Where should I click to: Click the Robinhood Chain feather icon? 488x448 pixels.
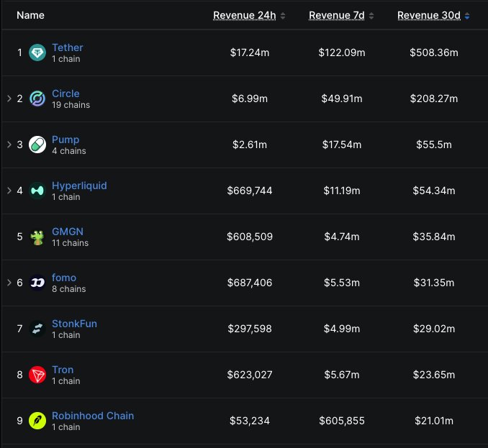click(x=37, y=421)
